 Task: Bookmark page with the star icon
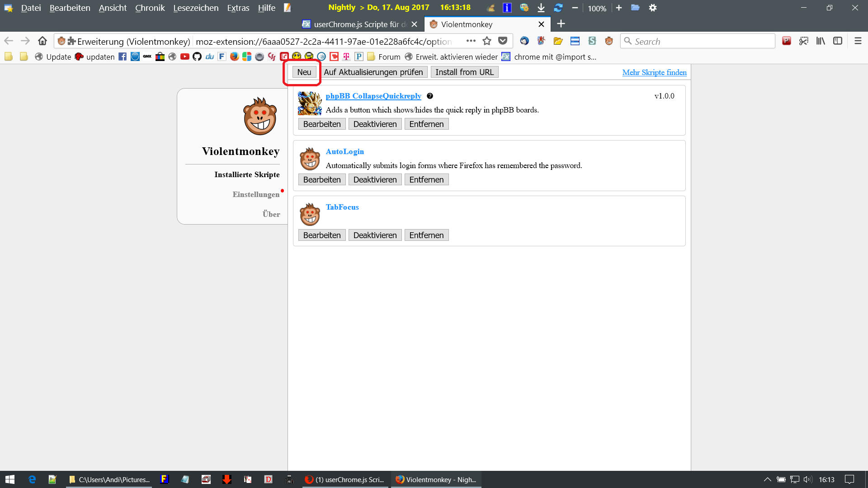click(x=487, y=41)
